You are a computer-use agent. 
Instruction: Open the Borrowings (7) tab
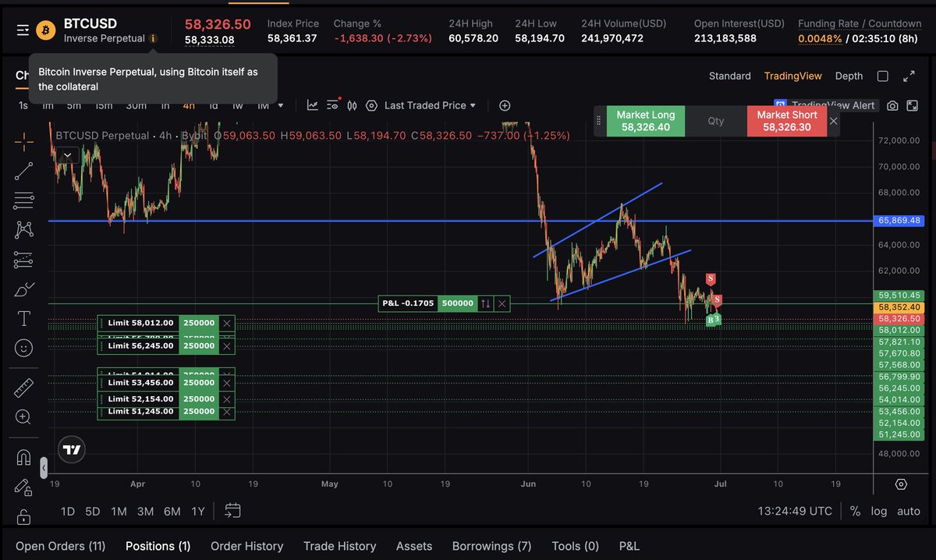click(491, 546)
